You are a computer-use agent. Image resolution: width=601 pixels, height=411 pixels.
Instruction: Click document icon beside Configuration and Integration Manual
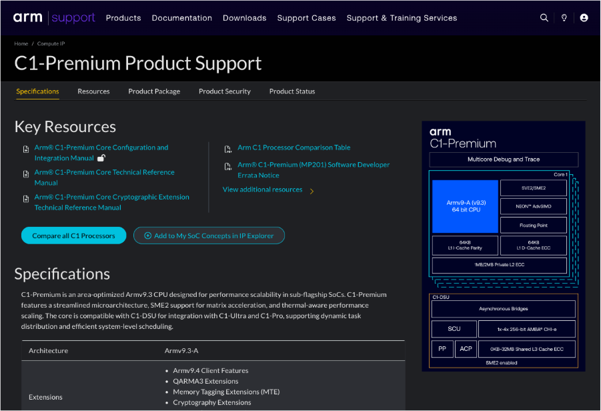(26, 149)
